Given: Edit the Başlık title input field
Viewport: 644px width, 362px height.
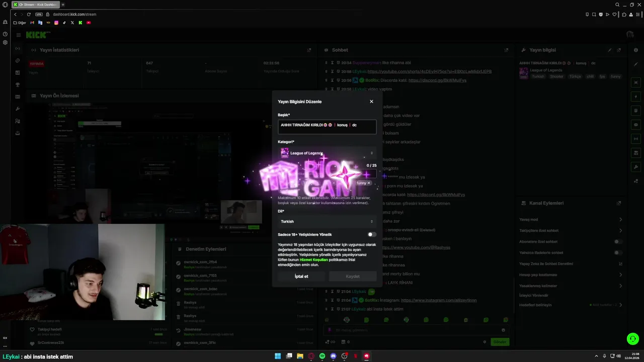Looking at the screenshot, I should (327, 126).
